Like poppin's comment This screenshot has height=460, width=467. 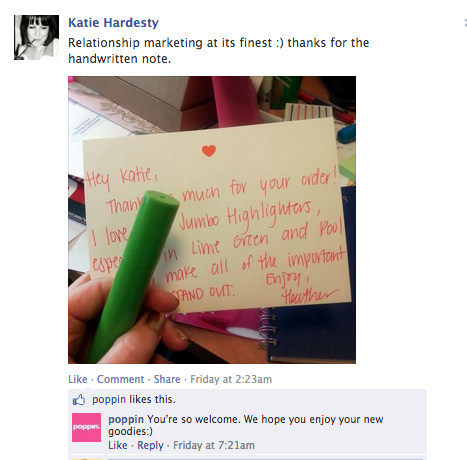point(118,445)
